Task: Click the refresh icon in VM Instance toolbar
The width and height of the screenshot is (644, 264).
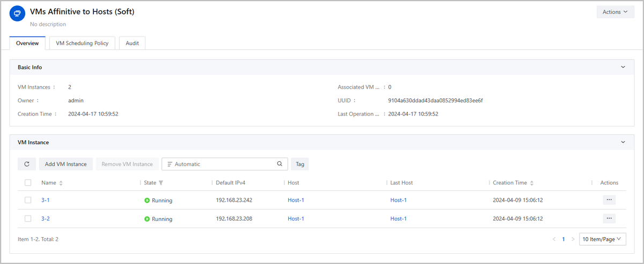Action: tap(27, 164)
